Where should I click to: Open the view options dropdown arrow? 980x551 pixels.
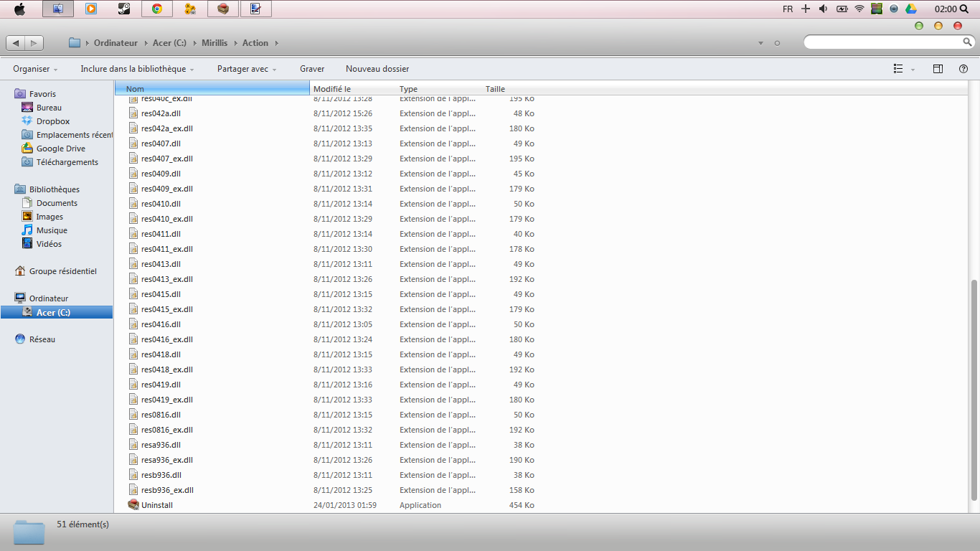coord(913,70)
